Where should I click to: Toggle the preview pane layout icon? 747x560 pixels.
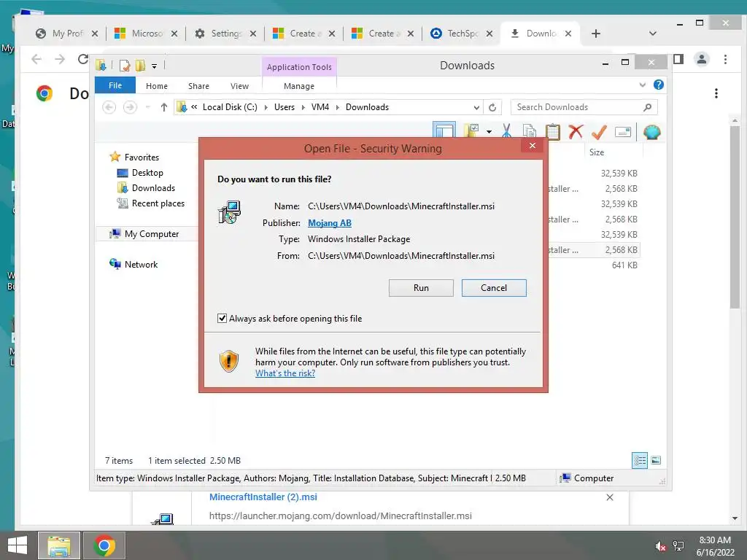pos(444,131)
